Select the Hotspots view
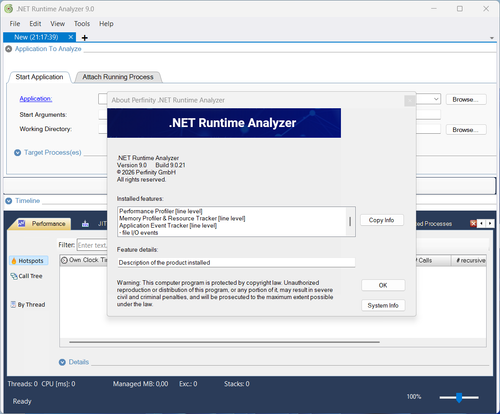This screenshot has width=500, height=414. point(29,261)
